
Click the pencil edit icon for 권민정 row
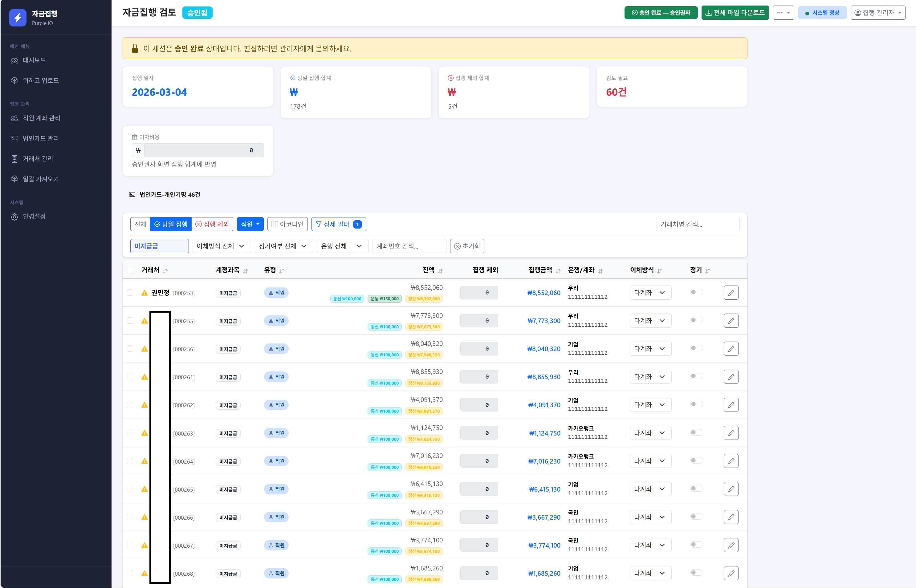731,293
